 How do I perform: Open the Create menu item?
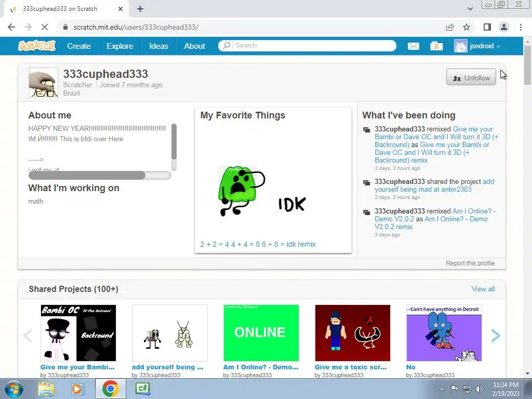tap(79, 46)
